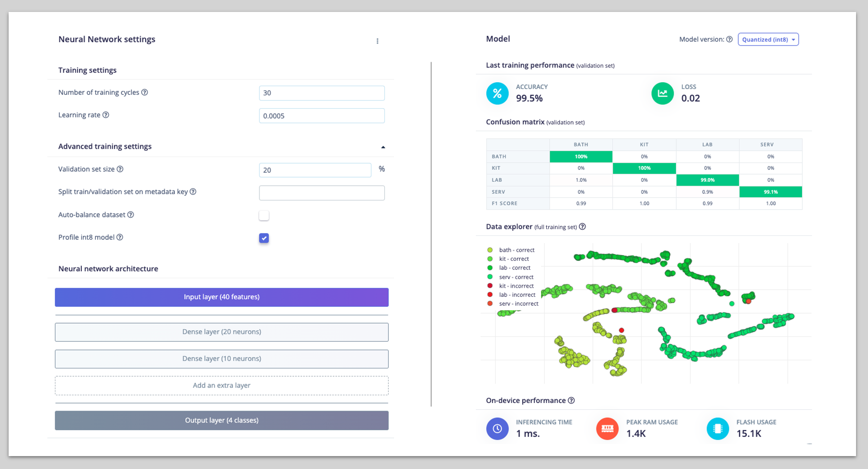This screenshot has height=469, width=868.
Task: Collapse the Advanced training settings section
Action: coord(383,147)
